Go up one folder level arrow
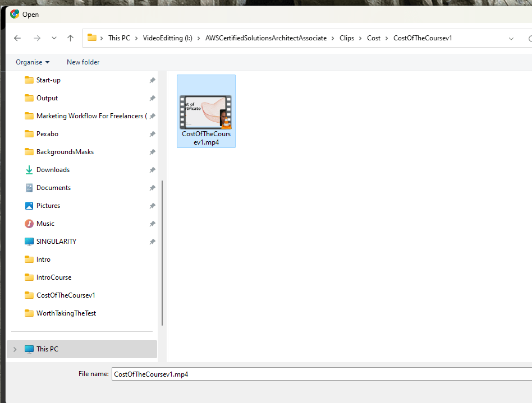532x403 pixels. 70,38
